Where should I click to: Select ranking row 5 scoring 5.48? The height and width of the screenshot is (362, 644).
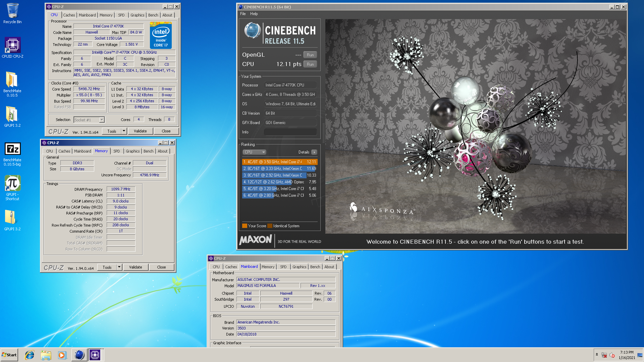[279, 189]
